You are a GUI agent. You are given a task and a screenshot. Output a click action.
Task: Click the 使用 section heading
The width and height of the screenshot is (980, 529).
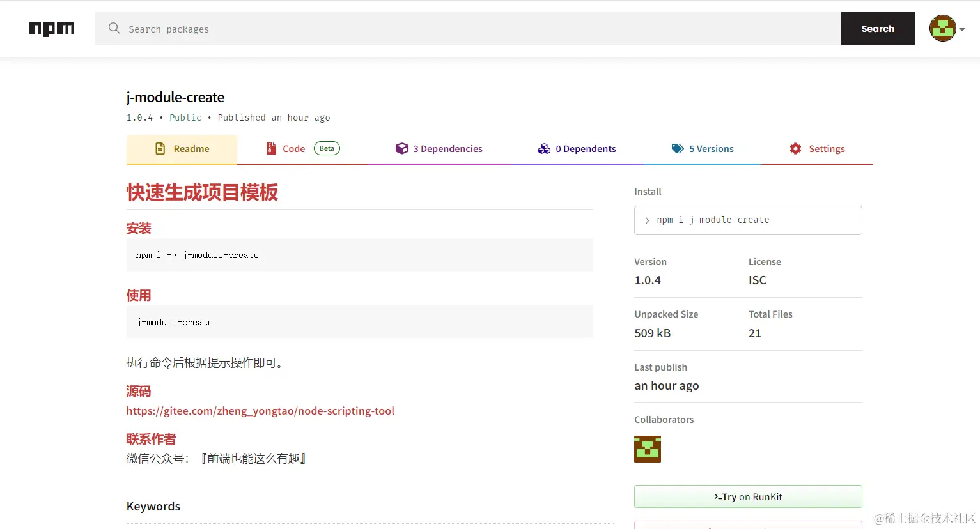tap(139, 295)
